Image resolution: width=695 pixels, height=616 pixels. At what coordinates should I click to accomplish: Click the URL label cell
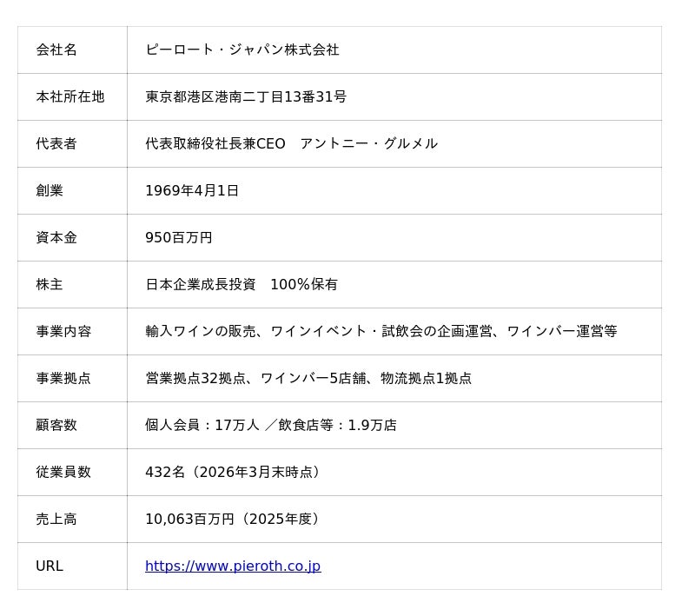click(72, 566)
